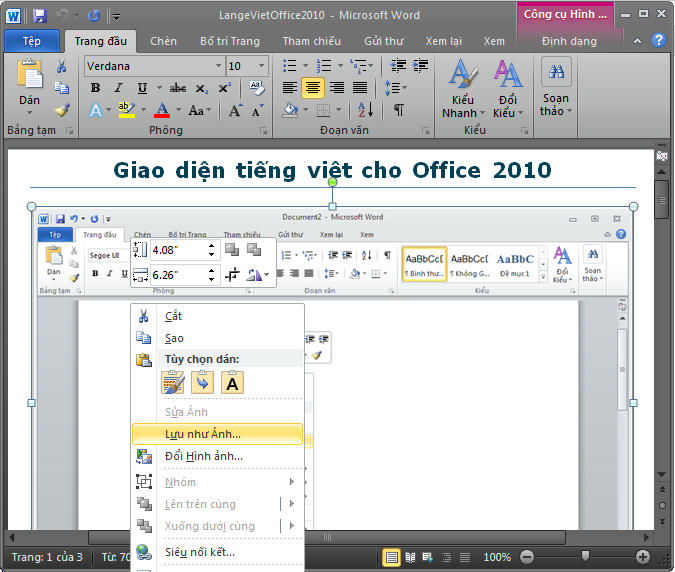This screenshot has width=675, height=572.
Task: Open the Borders dropdown arrow
Action: pyautogui.click(x=338, y=110)
